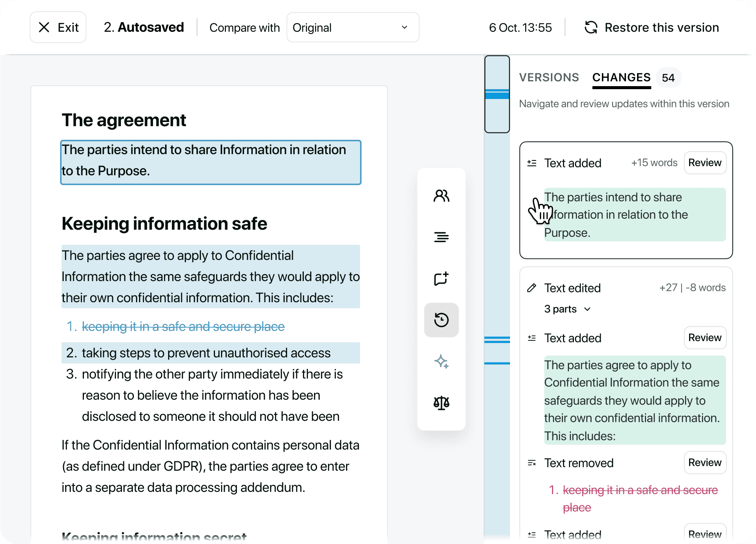Image resolution: width=756 pixels, height=544 pixels.
Task: Switch to the VERSIONS tab
Action: [549, 77]
